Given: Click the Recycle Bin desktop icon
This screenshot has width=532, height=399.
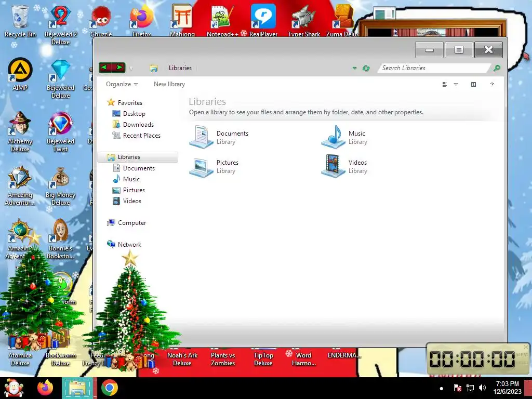Looking at the screenshot, I should 20,21.
